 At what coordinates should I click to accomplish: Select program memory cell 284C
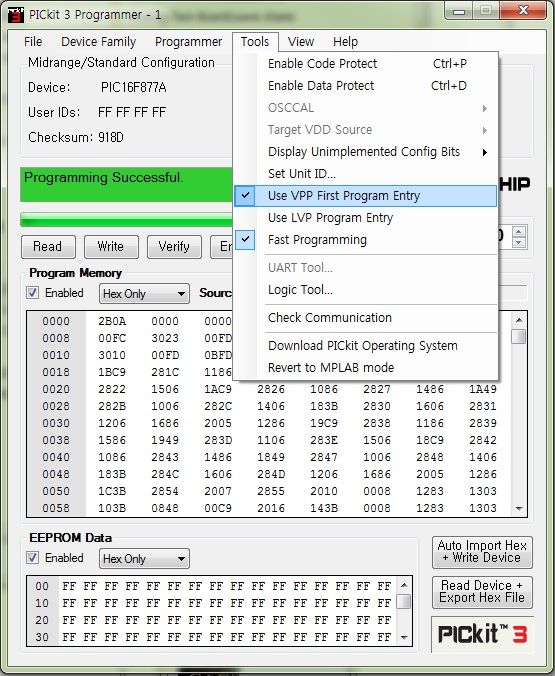click(165, 474)
